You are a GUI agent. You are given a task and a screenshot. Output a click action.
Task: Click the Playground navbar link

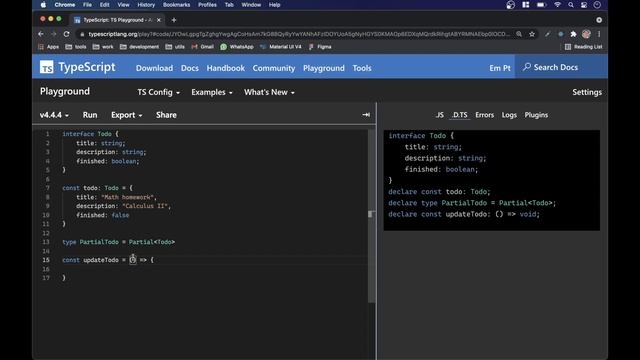pyautogui.click(x=324, y=68)
